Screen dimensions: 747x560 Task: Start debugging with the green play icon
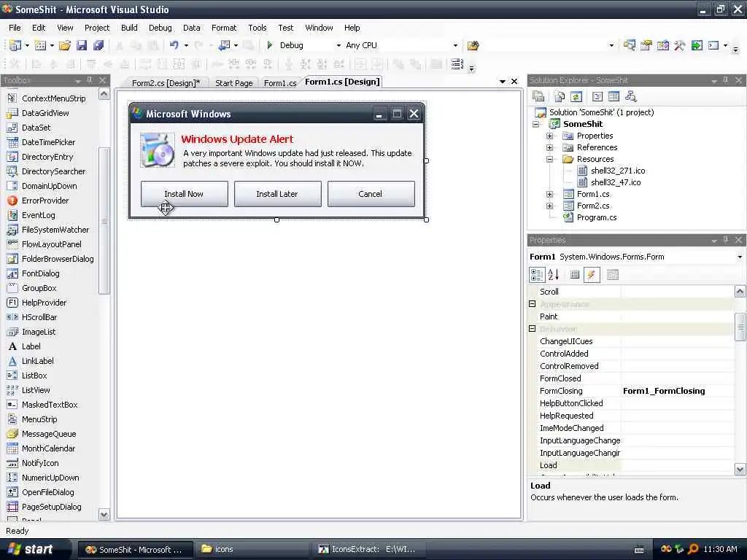coord(270,45)
